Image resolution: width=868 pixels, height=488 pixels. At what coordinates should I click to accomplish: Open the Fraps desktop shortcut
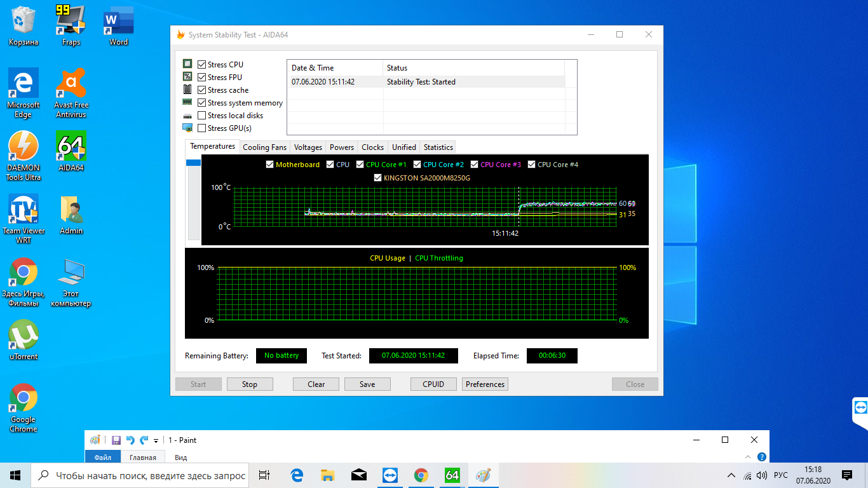71,25
